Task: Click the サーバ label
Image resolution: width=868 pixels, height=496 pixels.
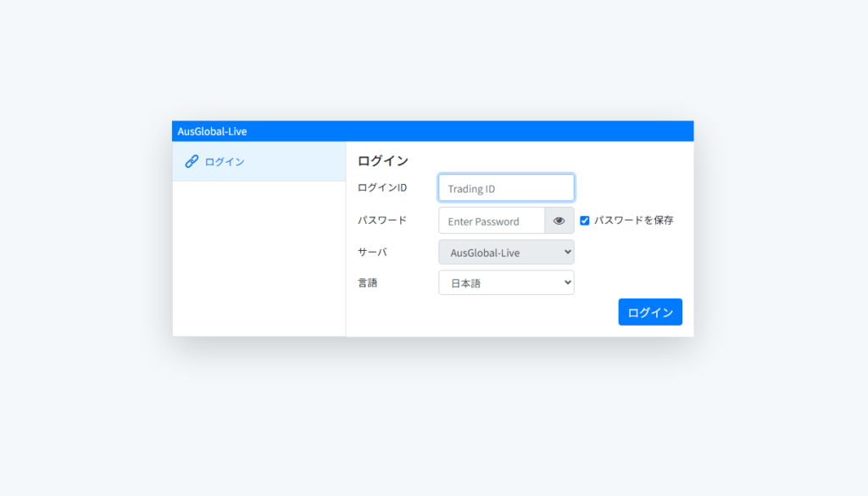Action: pyautogui.click(x=372, y=252)
